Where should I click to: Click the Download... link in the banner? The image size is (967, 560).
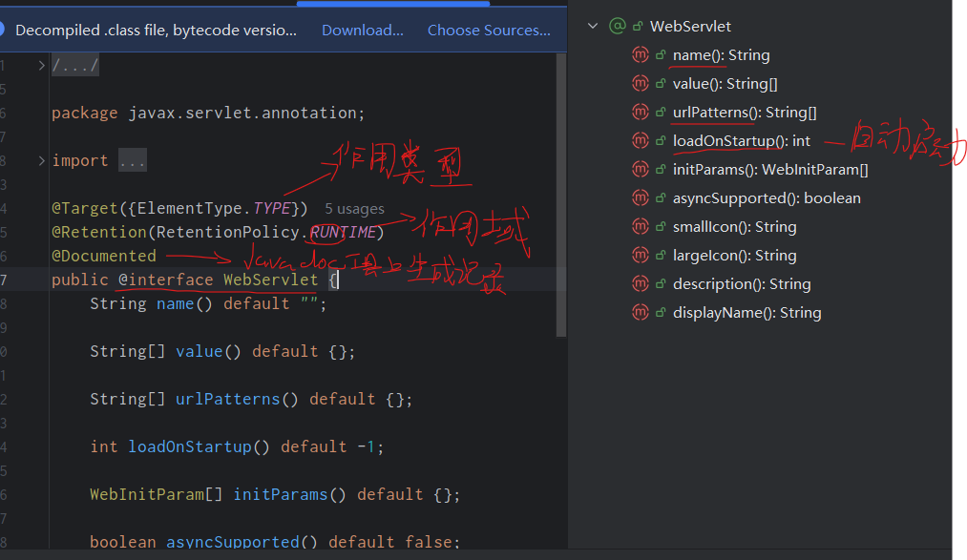pos(363,31)
